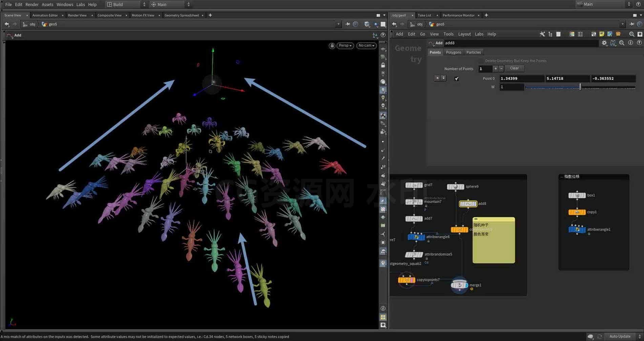Screen dimensions: 644x341
Task: Click the Number of Points field
Action: pyautogui.click(x=485, y=69)
